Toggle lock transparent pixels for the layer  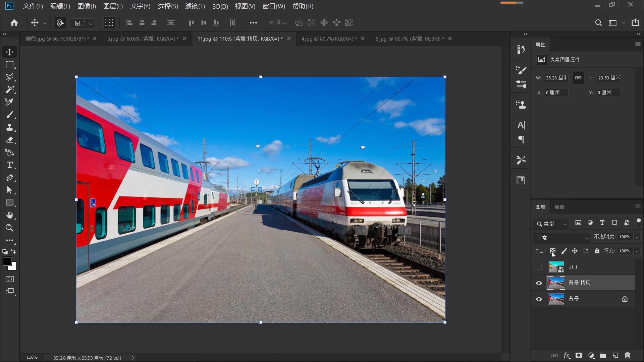click(x=552, y=251)
